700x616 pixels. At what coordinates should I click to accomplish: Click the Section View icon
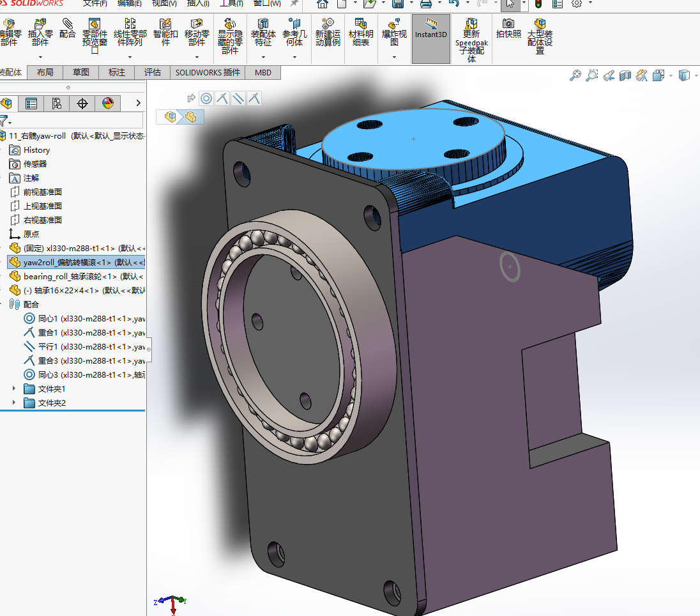625,75
